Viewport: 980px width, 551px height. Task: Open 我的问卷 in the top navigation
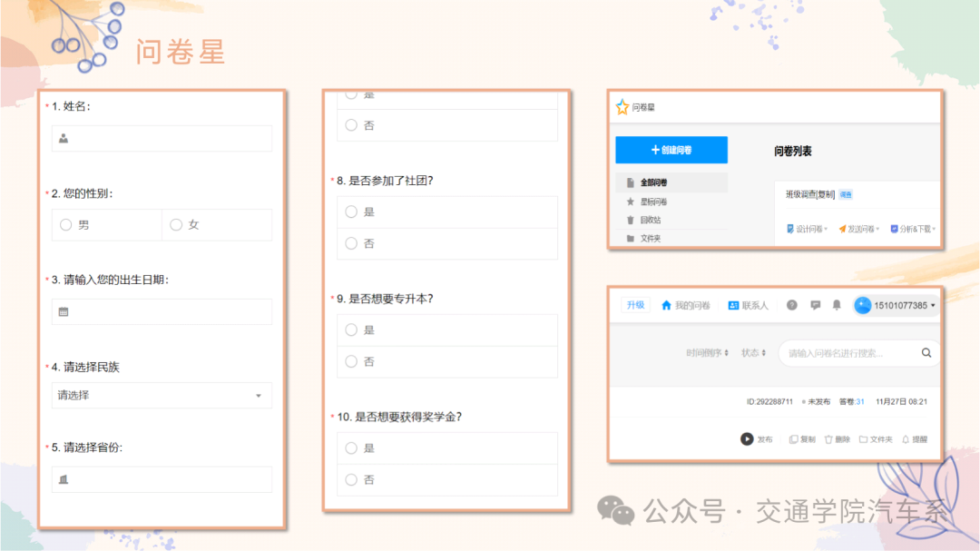coord(685,305)
